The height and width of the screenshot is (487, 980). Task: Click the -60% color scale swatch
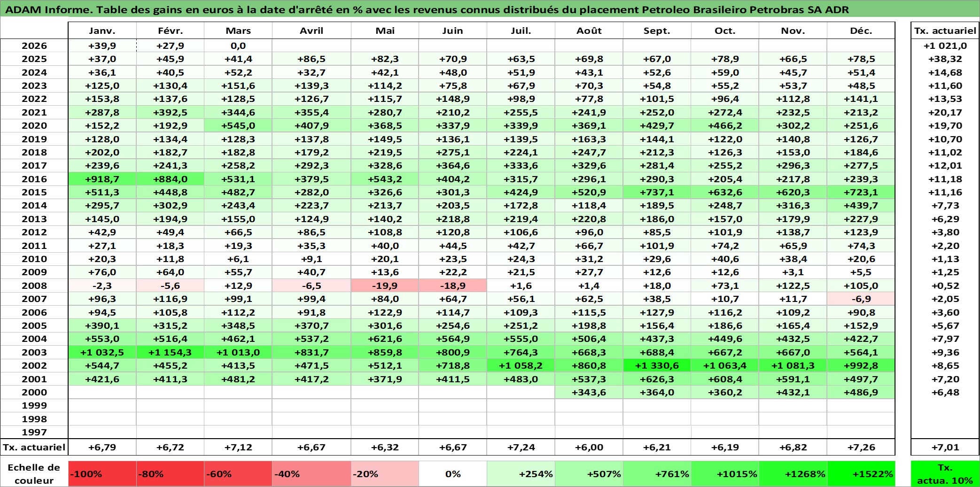tap(238, 473)
